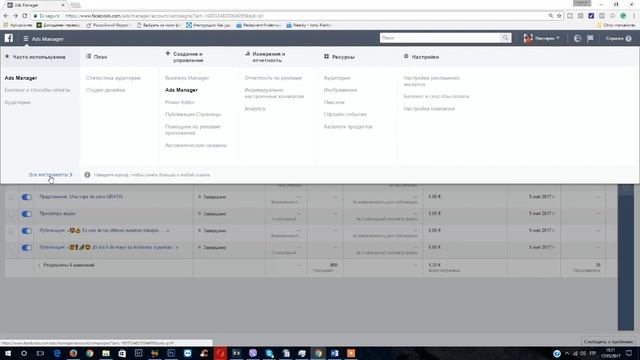Click 'Аудитории' in the Часто используемое column
This screenshot has height=360, width=640.
(x=18, y=102)
